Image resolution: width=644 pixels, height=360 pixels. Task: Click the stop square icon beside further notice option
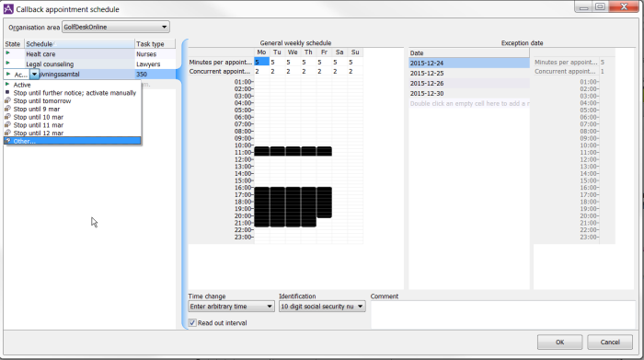pyautogui.click(x=7, y=92)
